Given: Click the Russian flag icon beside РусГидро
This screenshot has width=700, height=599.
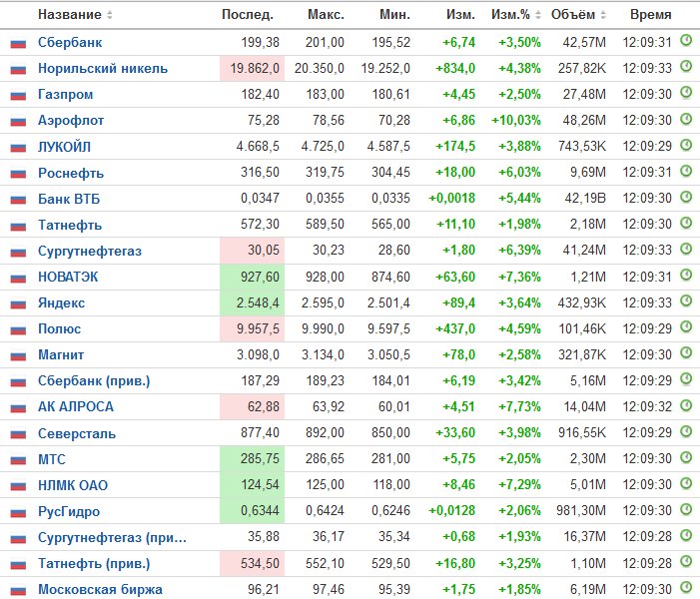Looking at the screenshot, I should point(18,512).
